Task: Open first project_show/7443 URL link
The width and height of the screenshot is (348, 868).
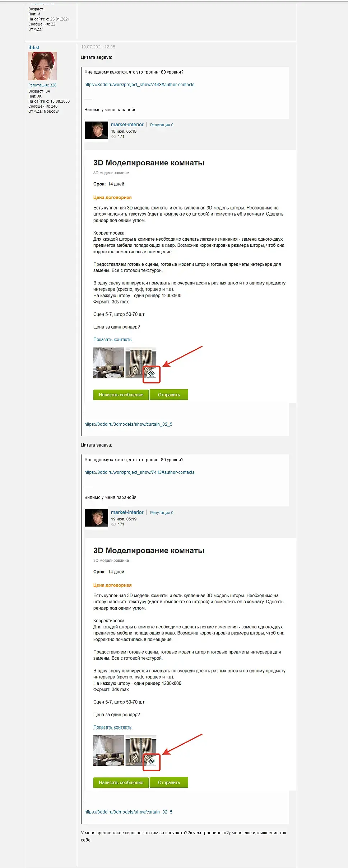Action: point(139,85)
